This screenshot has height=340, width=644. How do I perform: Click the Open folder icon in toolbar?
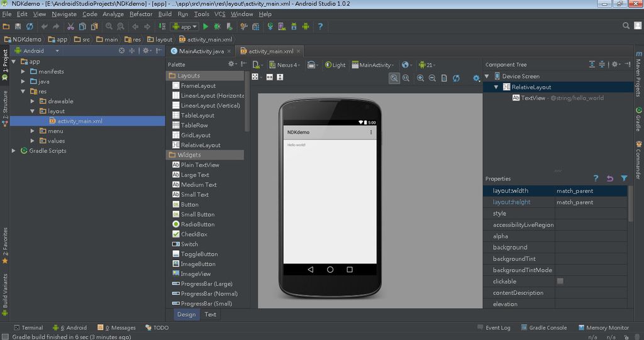coord(6,26)
